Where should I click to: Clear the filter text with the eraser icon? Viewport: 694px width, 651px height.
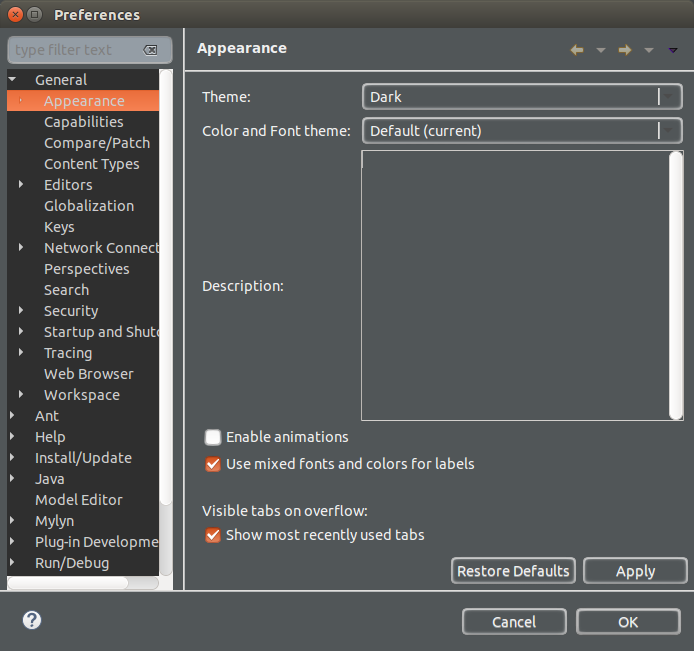coord(150,50)
